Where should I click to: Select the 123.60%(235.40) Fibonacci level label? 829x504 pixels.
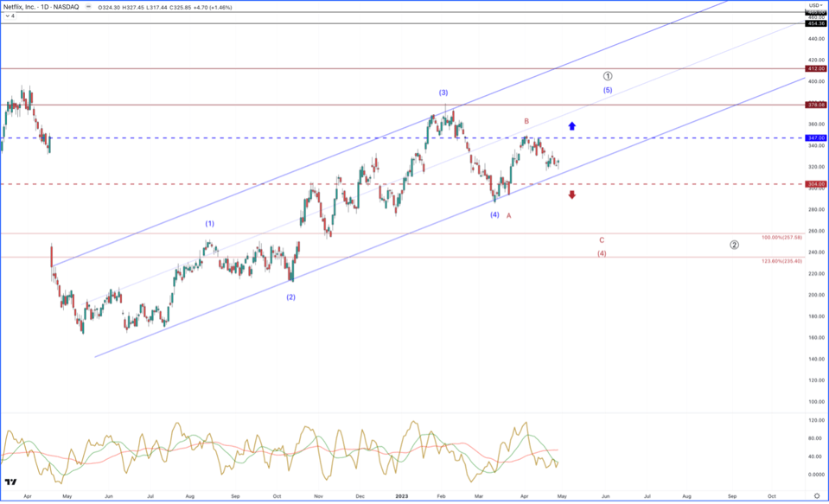(x=781, y=260)
